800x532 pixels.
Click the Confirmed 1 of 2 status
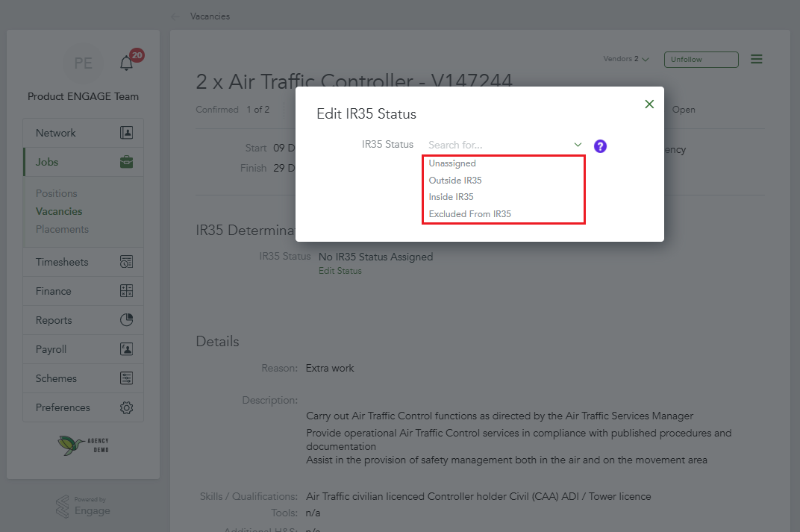[233, 110]
